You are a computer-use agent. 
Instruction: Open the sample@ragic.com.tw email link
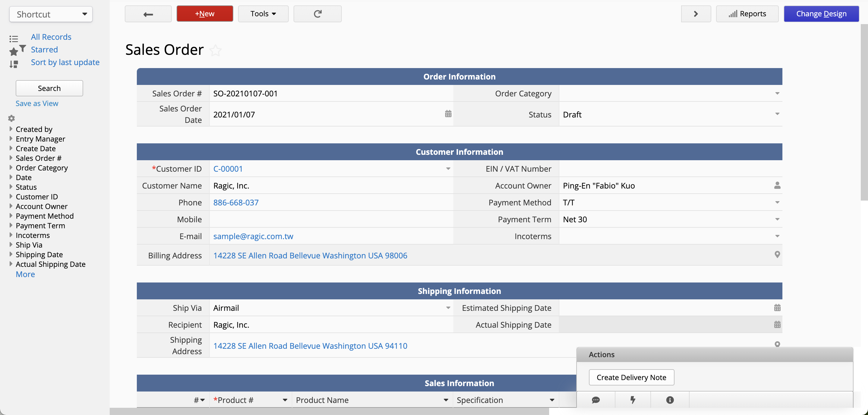pyautogui.click(x=253, y=236)
